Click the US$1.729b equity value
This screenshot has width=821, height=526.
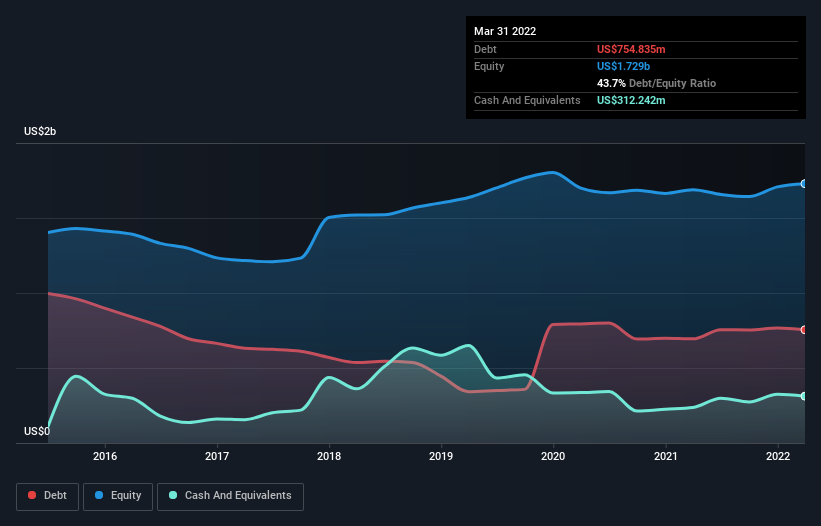tap(624, 66)
